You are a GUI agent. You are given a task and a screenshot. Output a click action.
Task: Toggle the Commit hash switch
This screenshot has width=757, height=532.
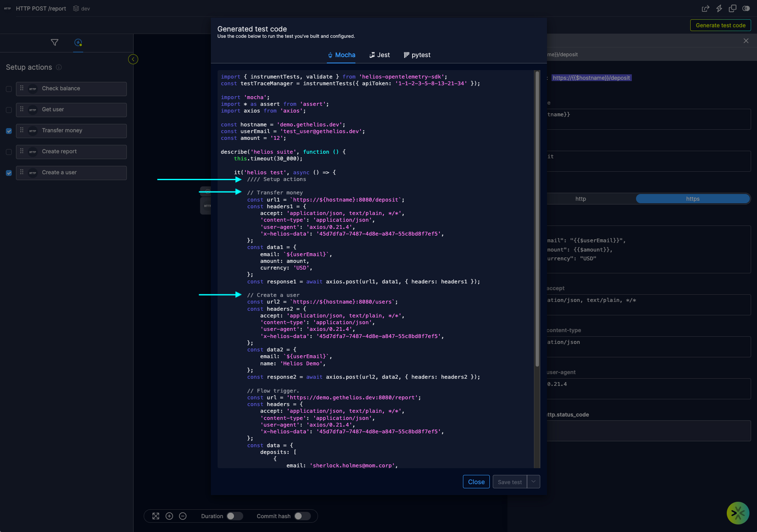(x=302, y=516)
